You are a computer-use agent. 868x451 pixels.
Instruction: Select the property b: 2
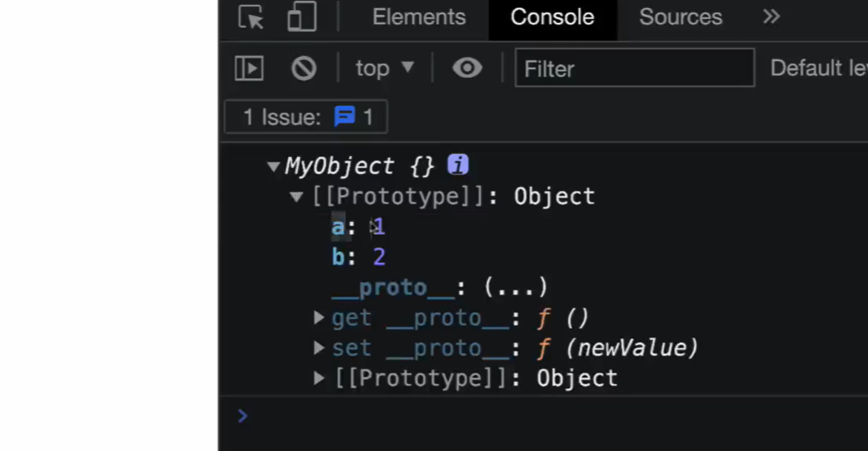[358, 257]
